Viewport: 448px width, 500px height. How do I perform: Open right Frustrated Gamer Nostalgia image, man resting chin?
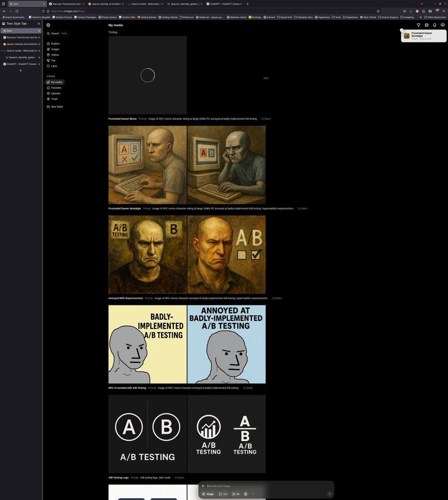[x=226, y=165]
